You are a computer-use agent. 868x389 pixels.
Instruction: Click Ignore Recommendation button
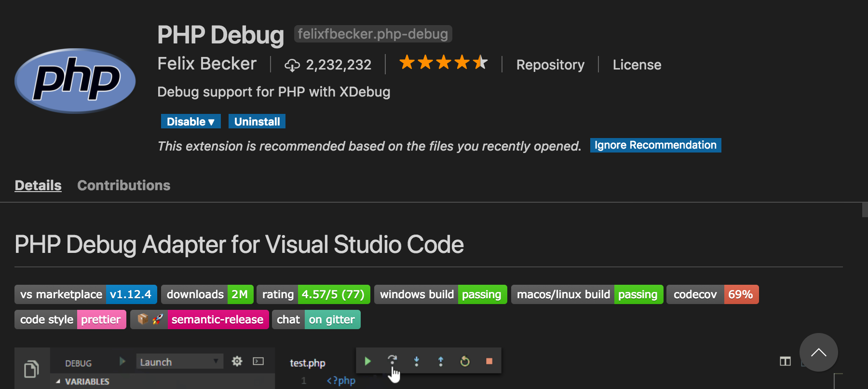pos(656,145)
